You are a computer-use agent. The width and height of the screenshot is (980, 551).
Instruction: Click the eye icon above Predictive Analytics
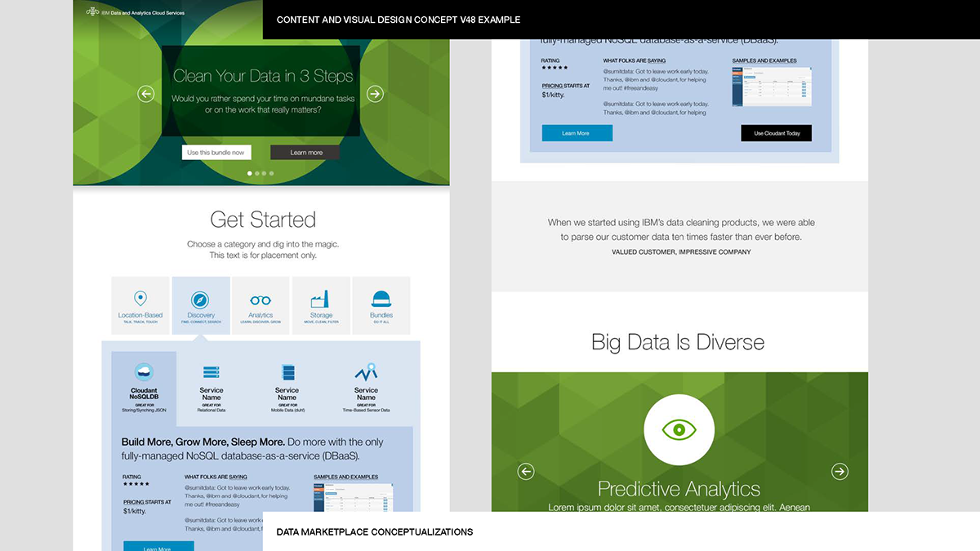(x=679, y=429)
